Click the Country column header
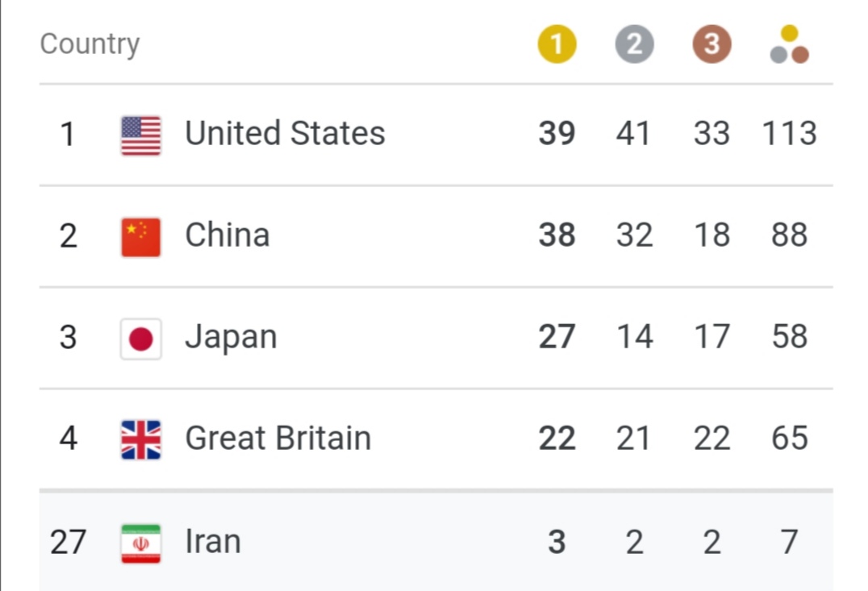Screen dimensions: 868x591 (x=90, y=44)
